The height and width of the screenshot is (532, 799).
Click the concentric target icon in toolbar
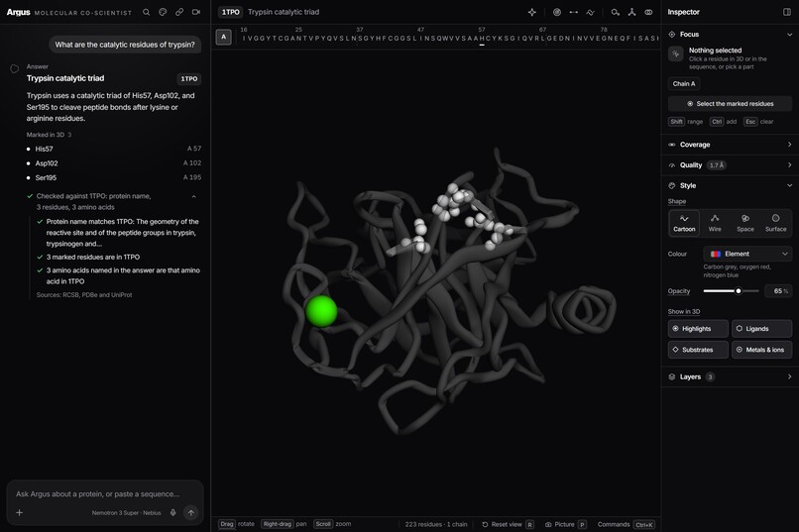point(557,12)
